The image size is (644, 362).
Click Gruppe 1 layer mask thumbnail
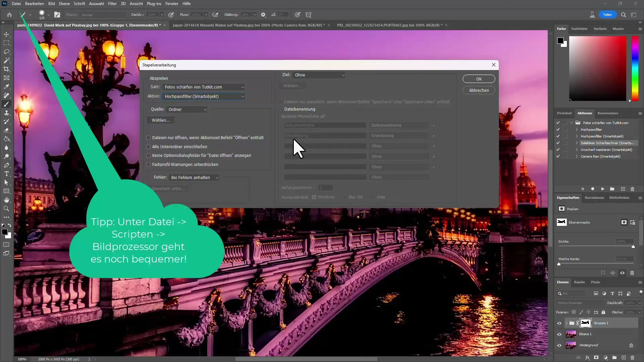tap(586, 323)
